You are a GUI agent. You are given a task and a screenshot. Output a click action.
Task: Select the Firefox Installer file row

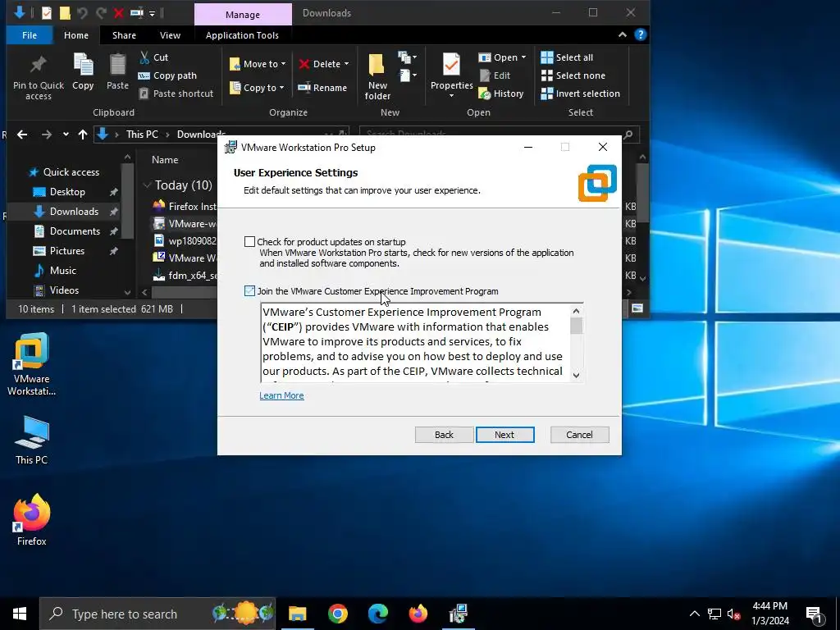(185, 206)
